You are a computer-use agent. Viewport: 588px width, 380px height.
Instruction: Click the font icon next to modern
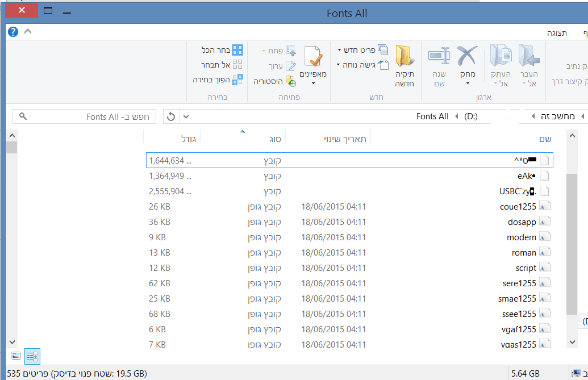(544, 237)
